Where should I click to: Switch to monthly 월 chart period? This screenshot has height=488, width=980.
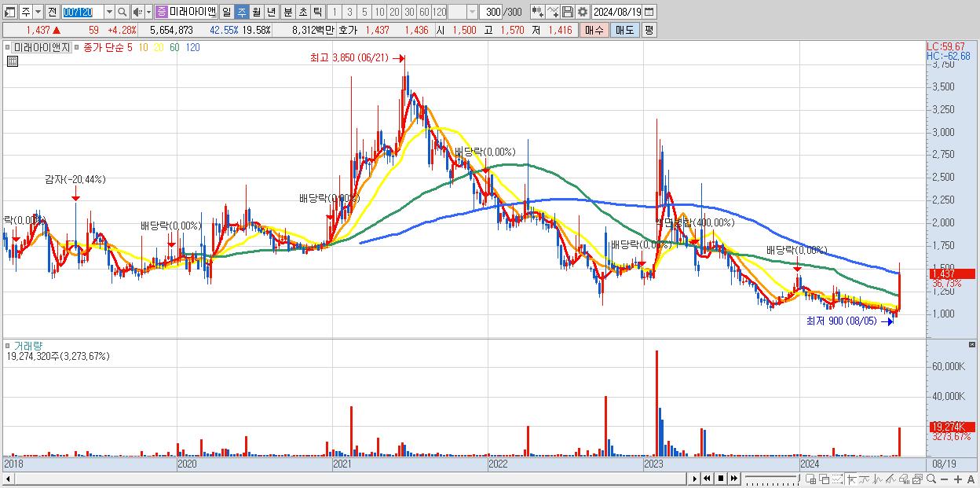256,12
